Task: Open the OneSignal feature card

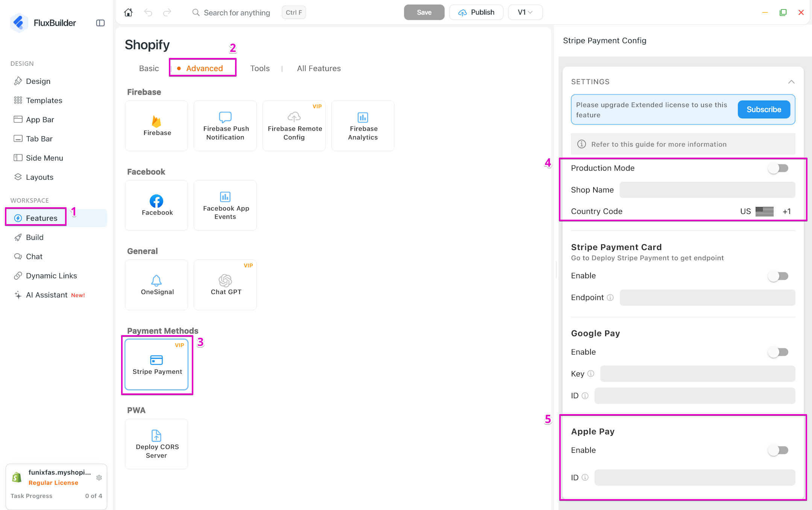Action: [x=156, y=285]
